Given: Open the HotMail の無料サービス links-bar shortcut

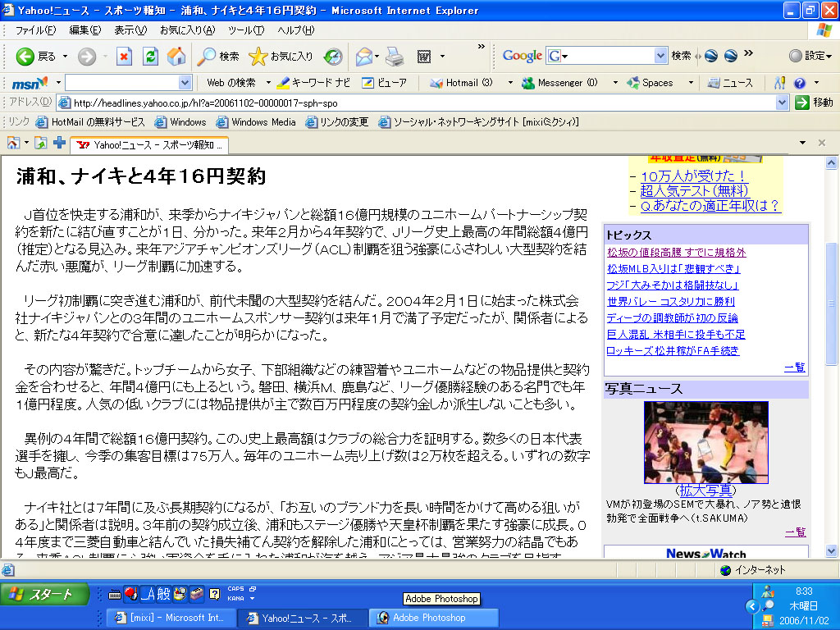Looking at the screenshot, I should 90,122.
